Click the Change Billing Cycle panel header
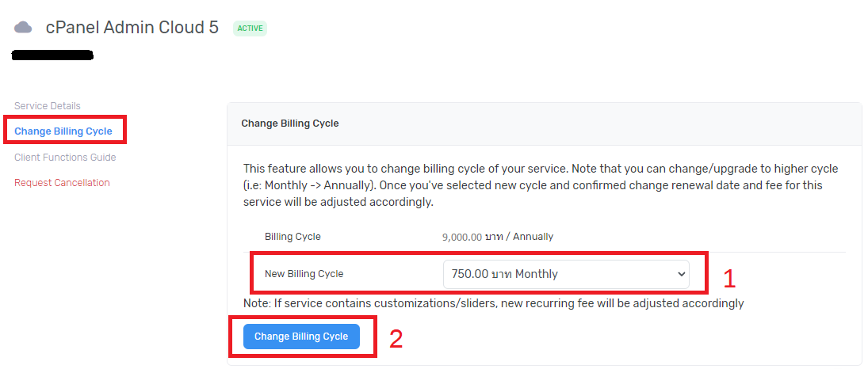 pyautogui.click(x=290, y=124)
